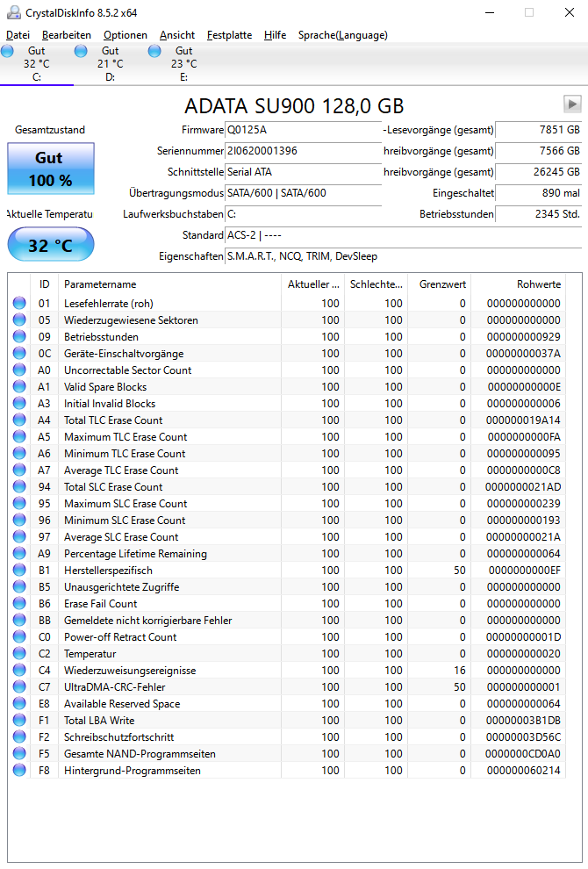Select the Gesamte NAND-Programmseiten row
The width and height of the screenshot is (588, 869).
point(286,753)
